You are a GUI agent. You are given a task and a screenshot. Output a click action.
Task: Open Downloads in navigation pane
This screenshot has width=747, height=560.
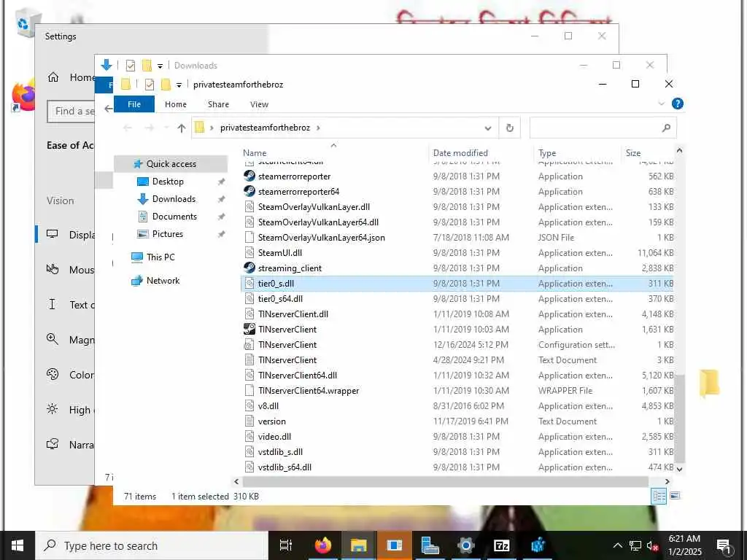coord(174,199)
